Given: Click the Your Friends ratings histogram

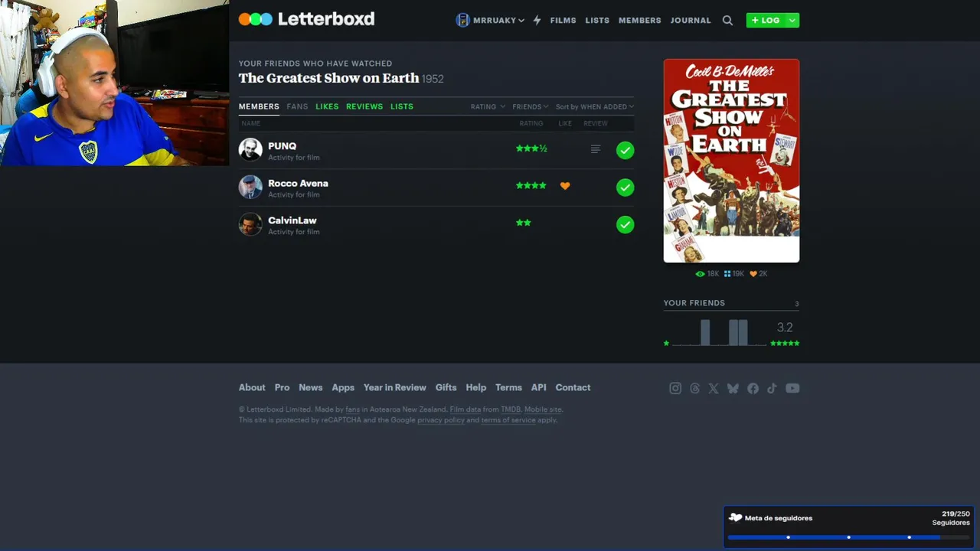Looking at the screenshot, I should pos(720,332).
